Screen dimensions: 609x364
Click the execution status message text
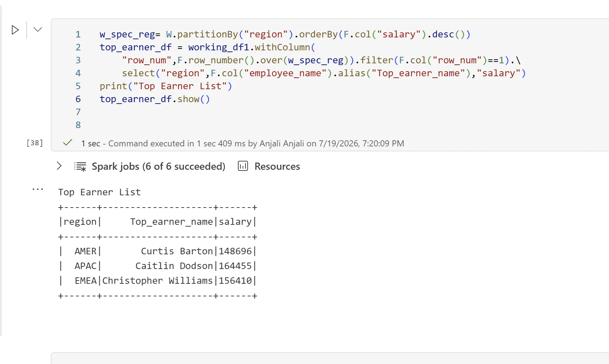(243, 144)
